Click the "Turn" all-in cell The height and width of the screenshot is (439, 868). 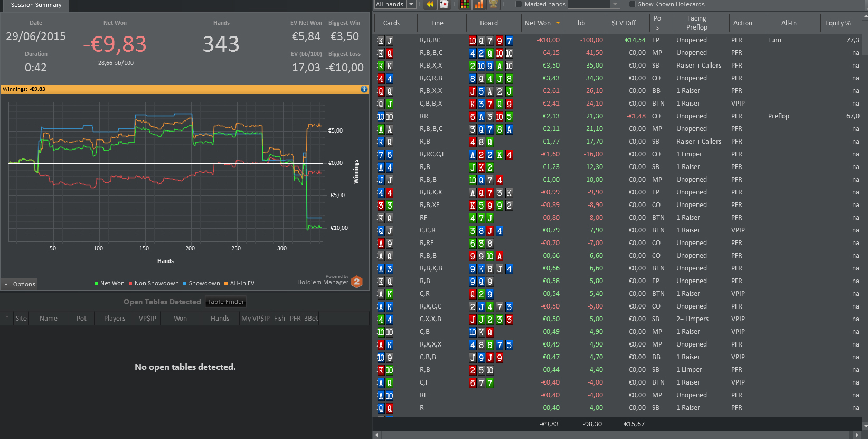click(775, 40)
